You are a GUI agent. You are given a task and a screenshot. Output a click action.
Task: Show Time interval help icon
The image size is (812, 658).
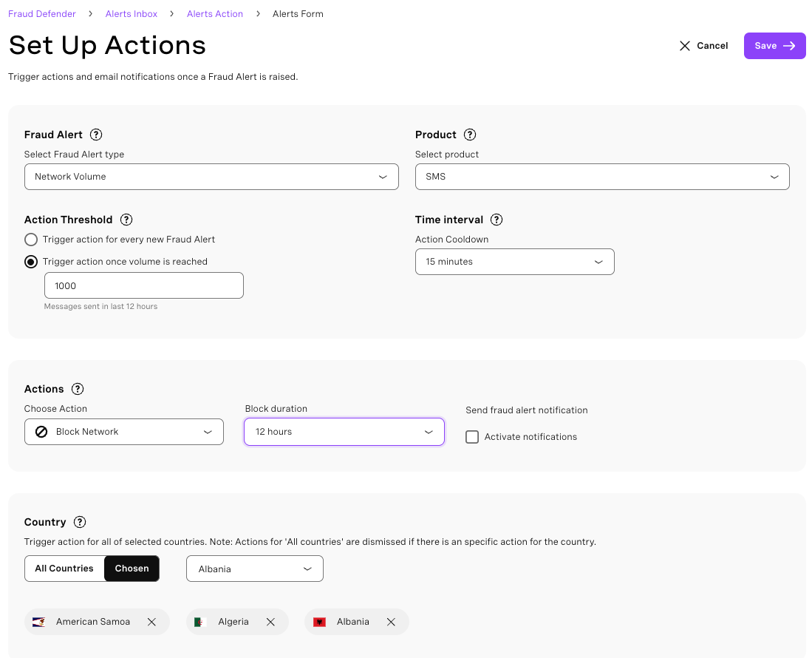coord(496,220)
